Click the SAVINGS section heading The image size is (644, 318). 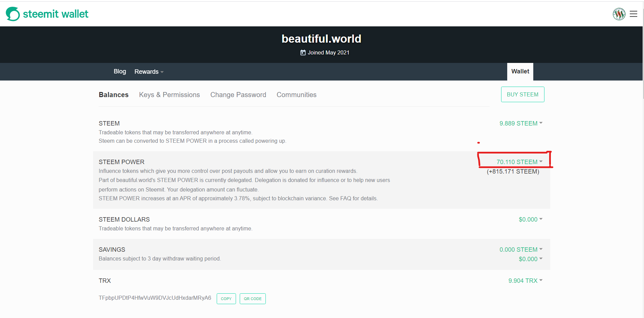coord(112,250)
